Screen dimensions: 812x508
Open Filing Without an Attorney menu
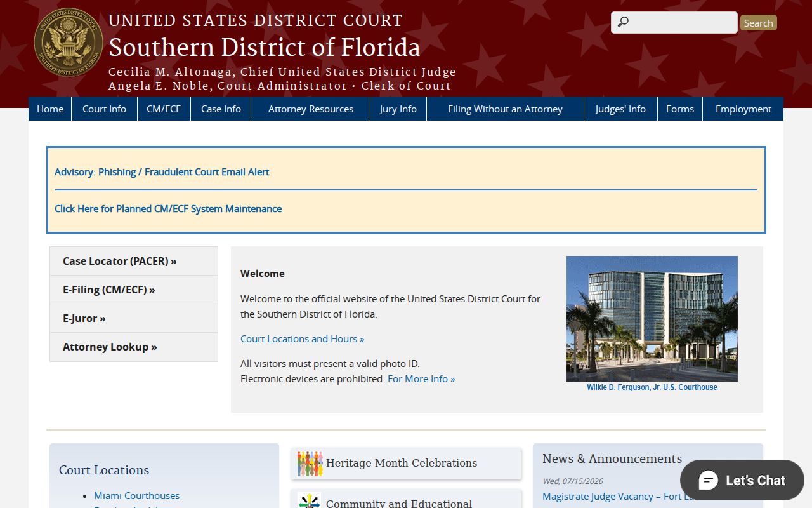coord(505,109)
